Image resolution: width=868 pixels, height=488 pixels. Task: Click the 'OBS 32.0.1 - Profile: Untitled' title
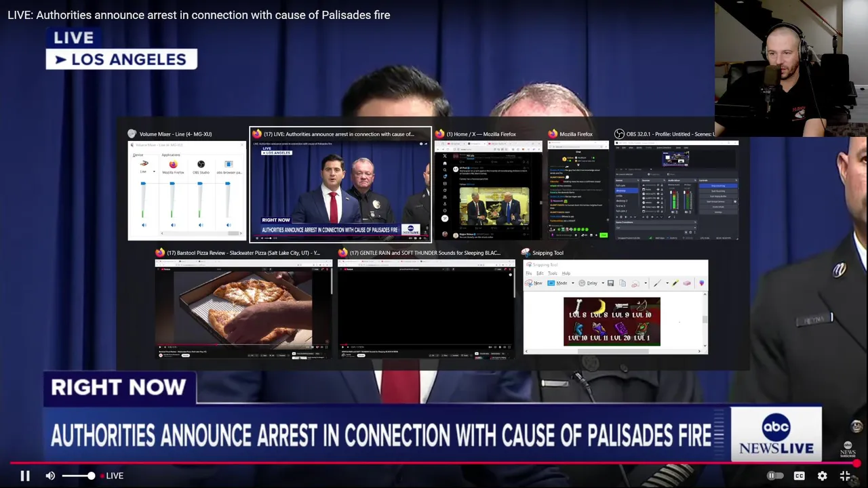pos(671,134)
